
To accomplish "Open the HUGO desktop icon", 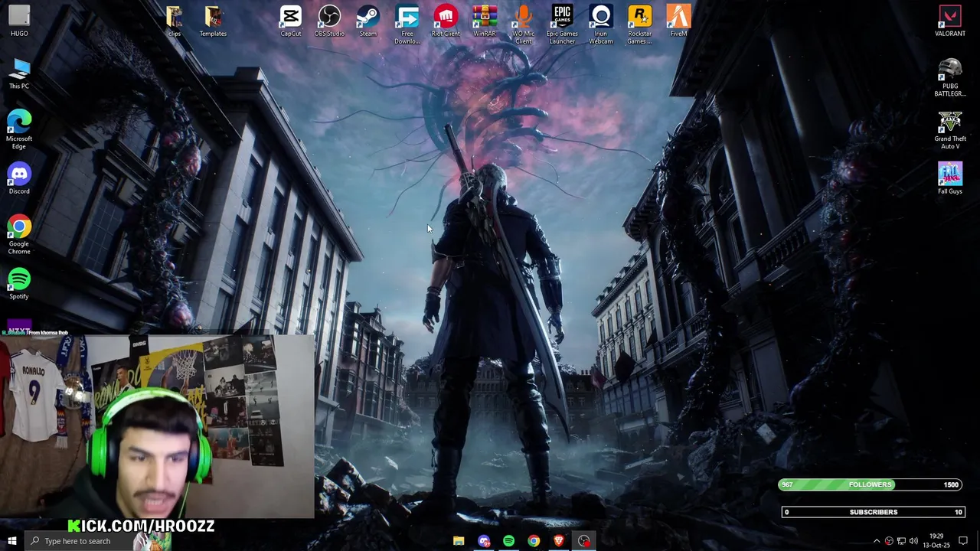I will click(19, 21).
